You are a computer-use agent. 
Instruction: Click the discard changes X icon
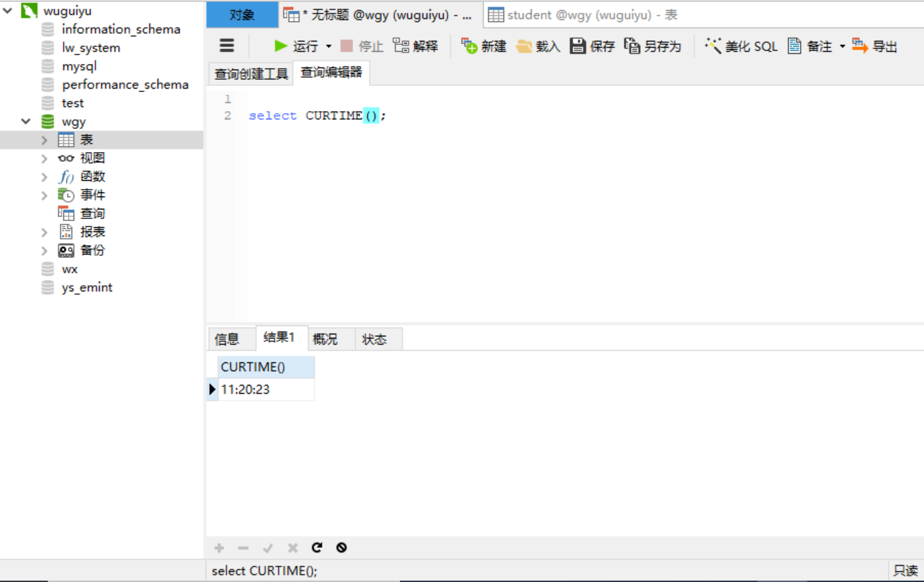click(x=293, y=547)
